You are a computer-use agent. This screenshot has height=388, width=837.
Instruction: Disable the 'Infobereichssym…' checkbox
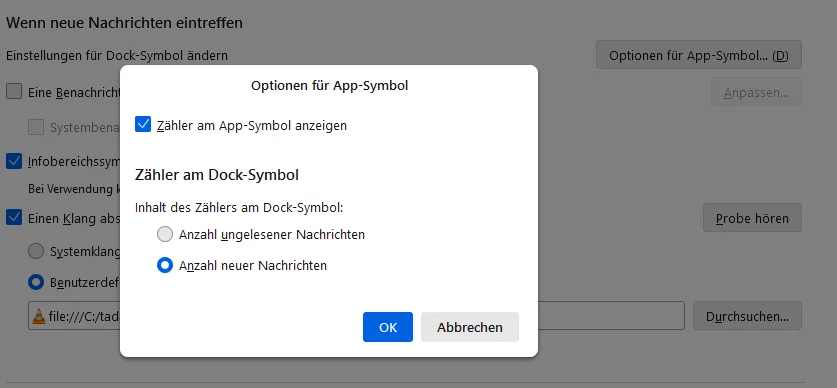[x=14, y=161]
